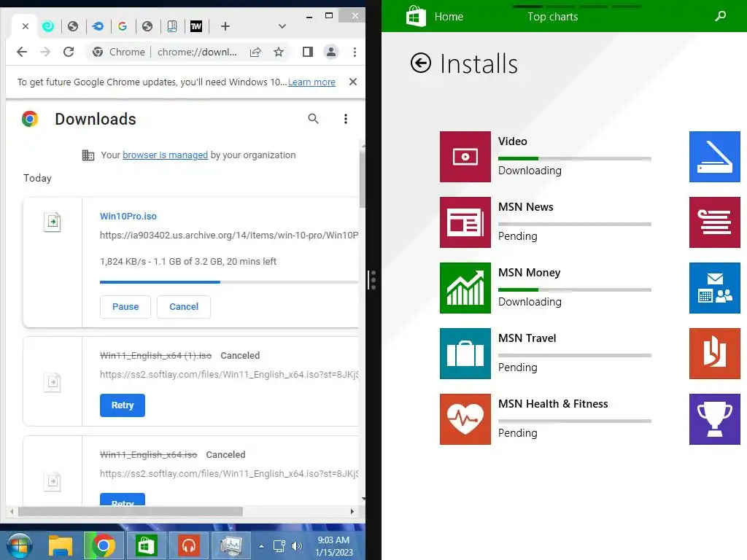
Task: Switch to the TW favicon tab
Action: click(196, 26)
